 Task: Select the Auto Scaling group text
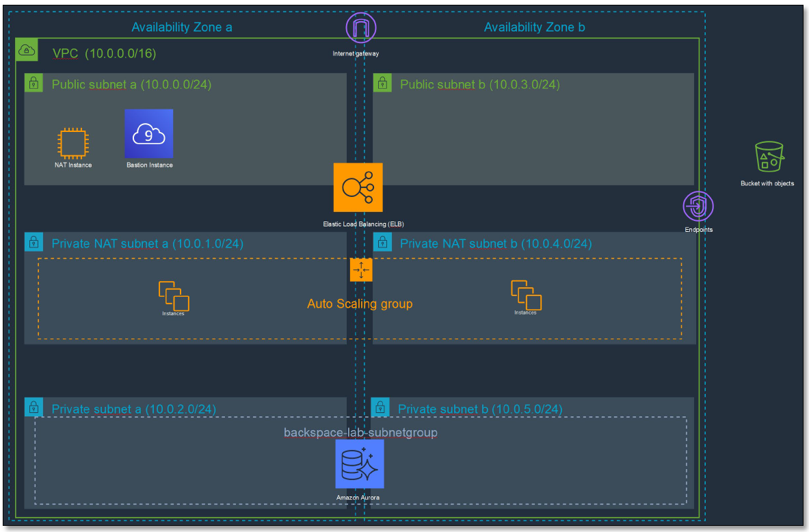[x=360, y=304]
